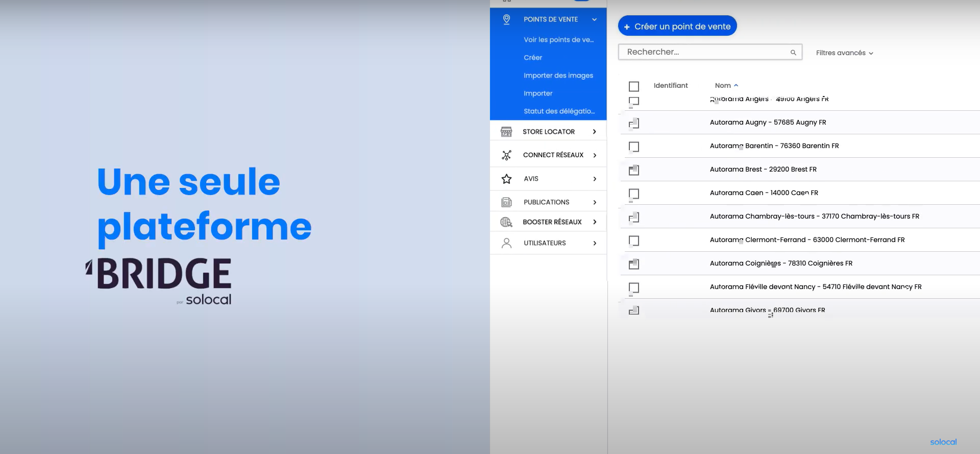Toggle the select-all header checkbox
Screen dimensions: 980x454
pyautogui.click(x=634, y=86)
